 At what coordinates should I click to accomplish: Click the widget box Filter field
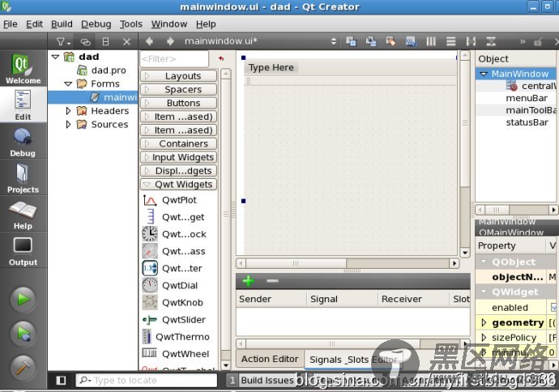pos(174,59)
